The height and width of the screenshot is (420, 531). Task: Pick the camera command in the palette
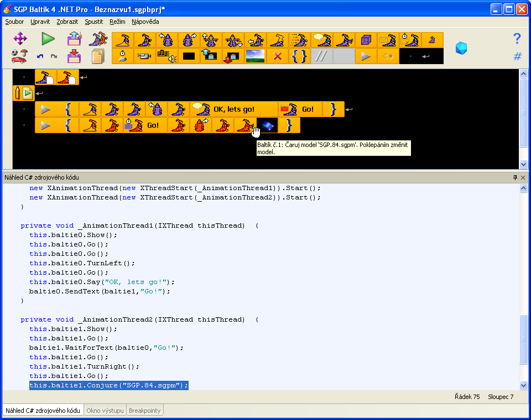(x=144, y=56)
